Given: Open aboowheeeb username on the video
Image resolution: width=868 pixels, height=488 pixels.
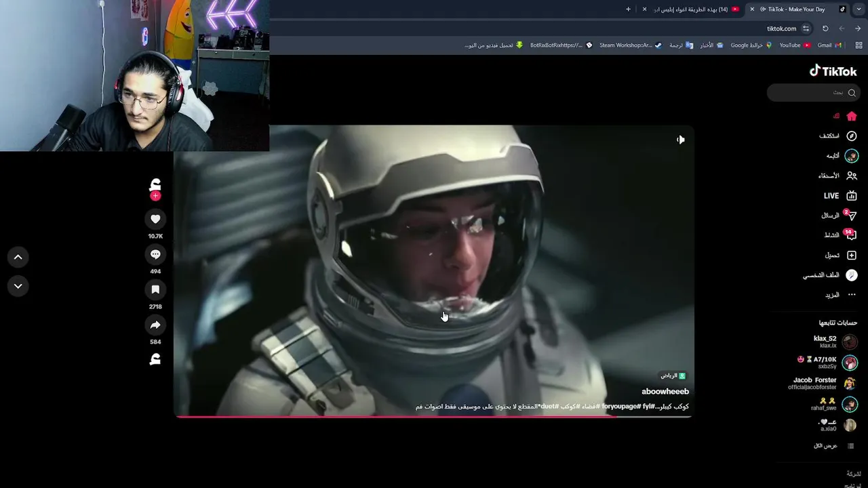Looking at the screenshot, I should pos(665,391).
